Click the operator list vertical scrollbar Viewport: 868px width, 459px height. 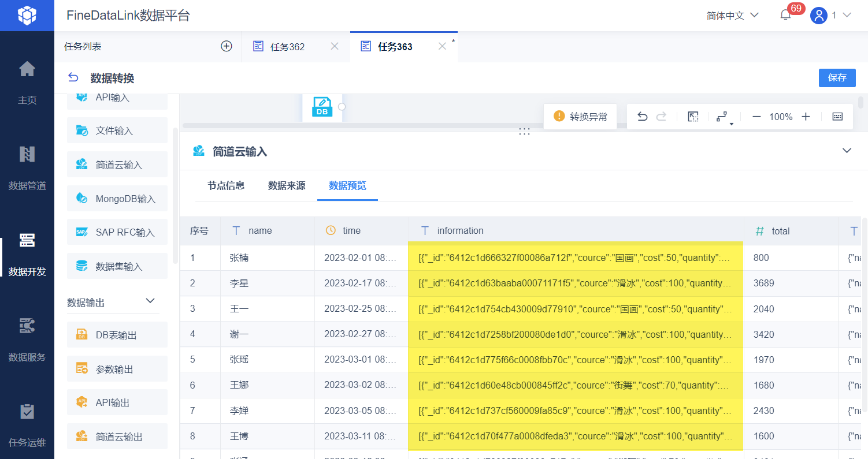[x=175, y=195]
